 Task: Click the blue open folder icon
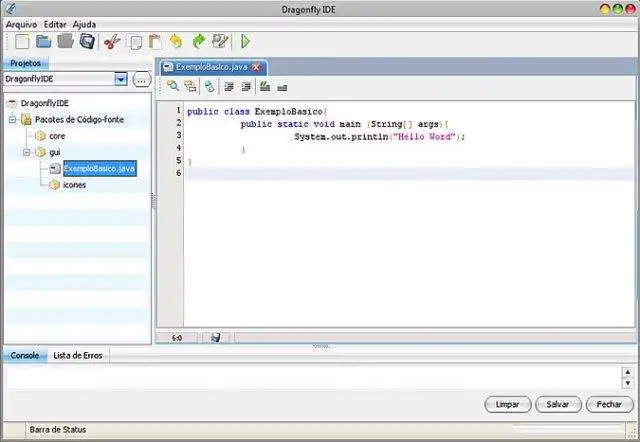tap(43, 42)
